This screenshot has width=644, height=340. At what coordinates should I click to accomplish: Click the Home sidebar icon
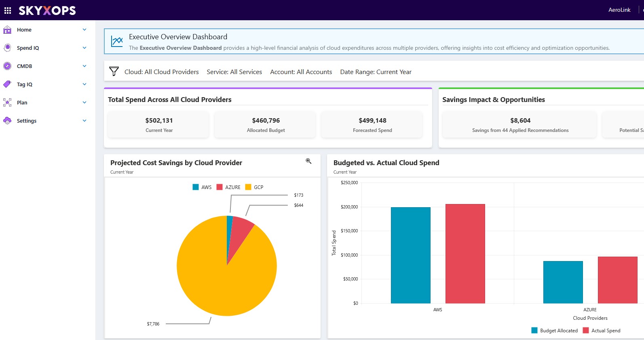(x=7, y=30)
